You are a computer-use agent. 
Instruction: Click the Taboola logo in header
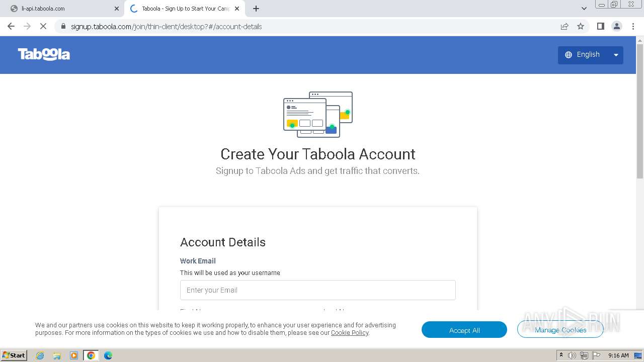pyautogui.click(x=44, y=54)
